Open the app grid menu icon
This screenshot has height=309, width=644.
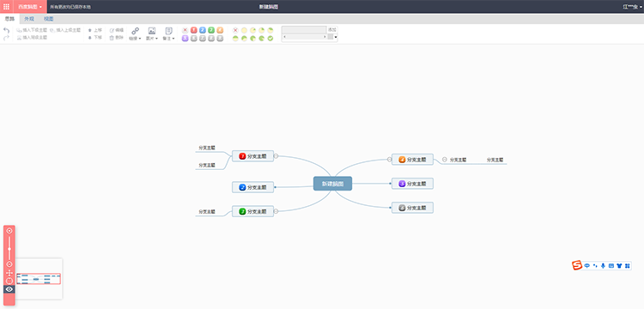pos(7,7)
